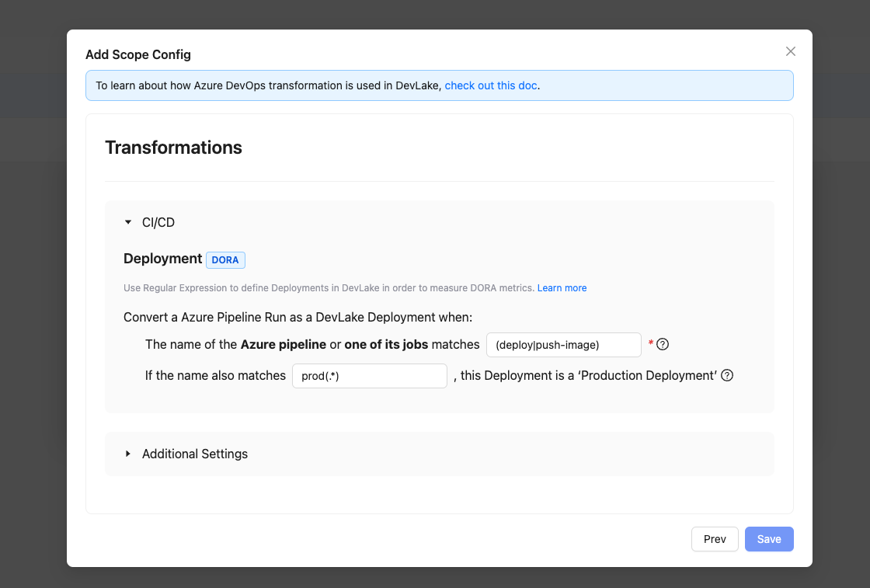This screenshot has width=870, height=588.
Task: Click the Transformations heading
Action: click(x=173, y=148)
